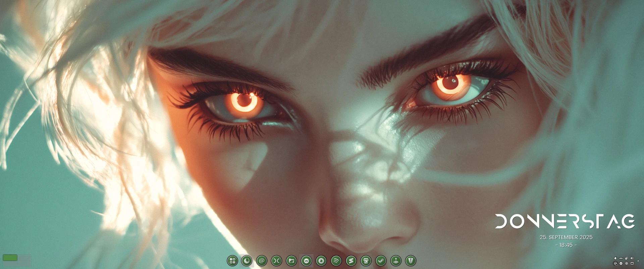Launch the crescent-moon browser from the dock

click(x=247, y=261)
